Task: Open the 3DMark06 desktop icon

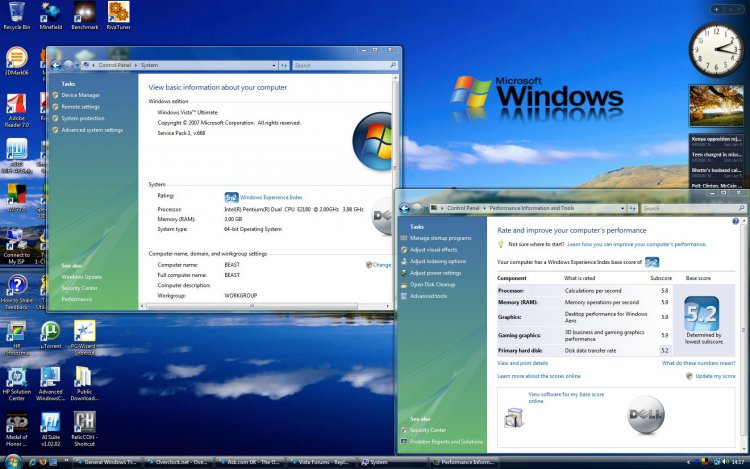Action: click(x=16, y=61)
